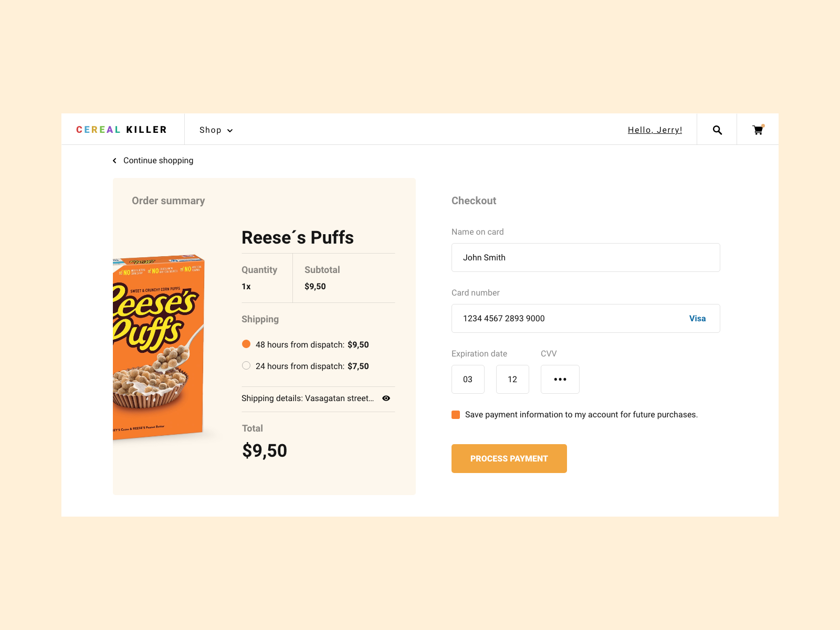Show full shipping details with eye icon
Viewport: 840px width, 630px height.
pos(386,398)
